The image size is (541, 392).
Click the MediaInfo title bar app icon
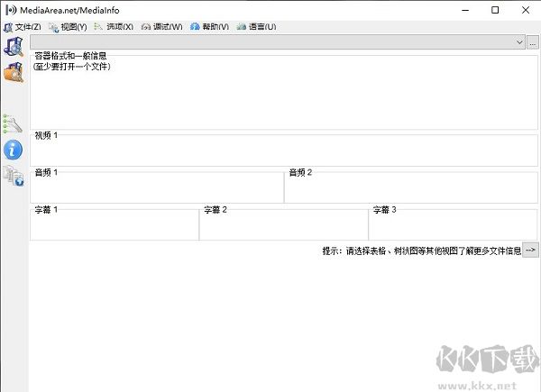[x=11, y=10]
